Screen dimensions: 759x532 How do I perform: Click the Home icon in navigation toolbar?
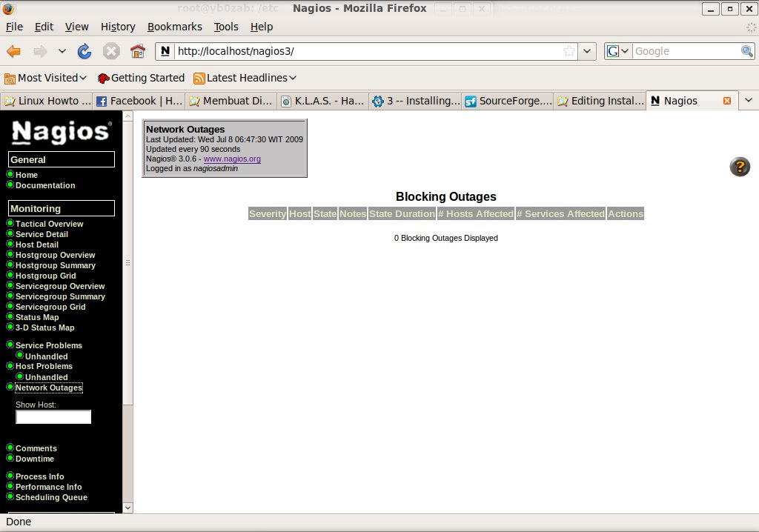(137, 51)
